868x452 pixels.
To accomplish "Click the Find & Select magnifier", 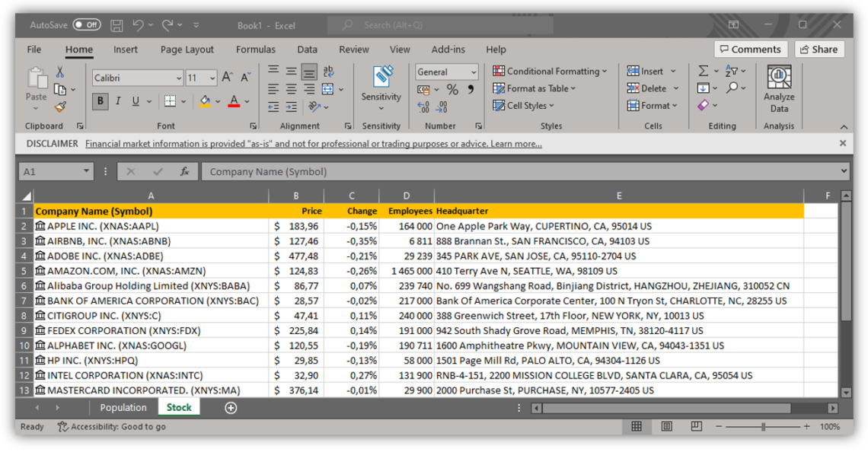I will pos(732,88).
